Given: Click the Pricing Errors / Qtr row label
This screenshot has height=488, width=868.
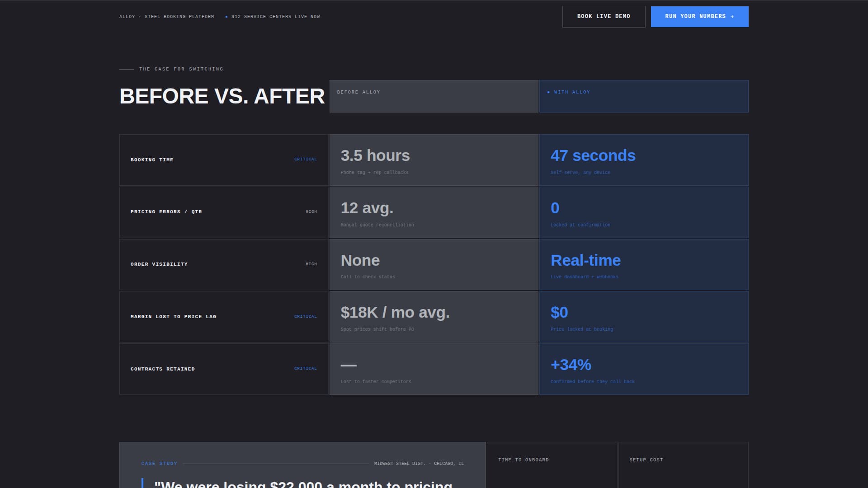Looking at the screenshot, I should pos(166,212).
